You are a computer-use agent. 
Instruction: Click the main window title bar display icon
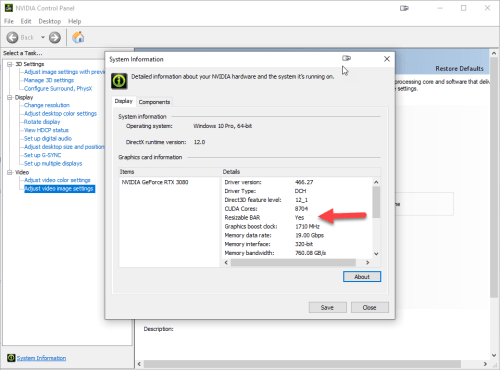[404, 8]
